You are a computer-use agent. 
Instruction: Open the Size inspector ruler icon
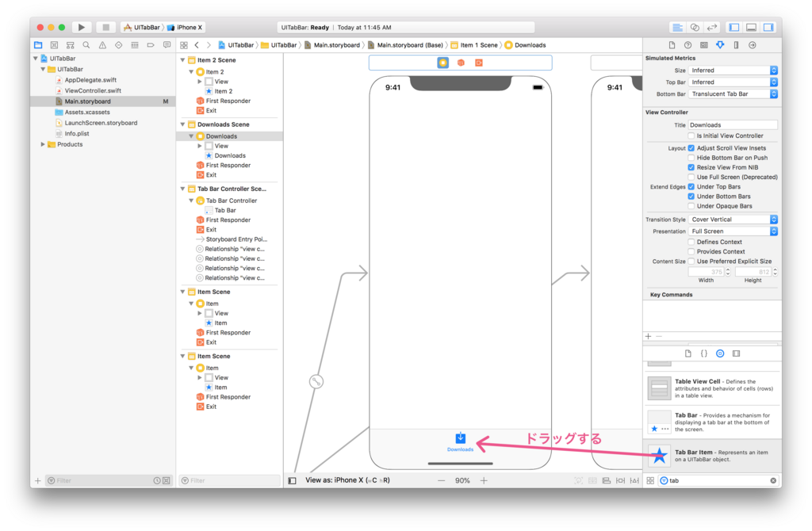736,45
